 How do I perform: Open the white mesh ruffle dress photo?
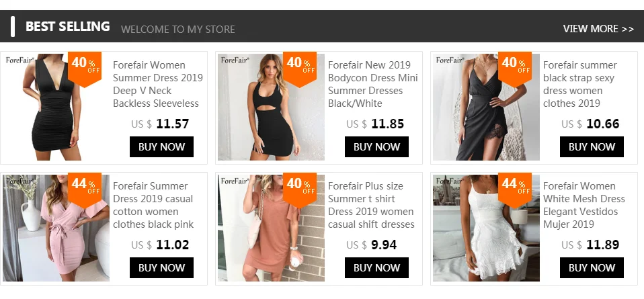[486, 228]
